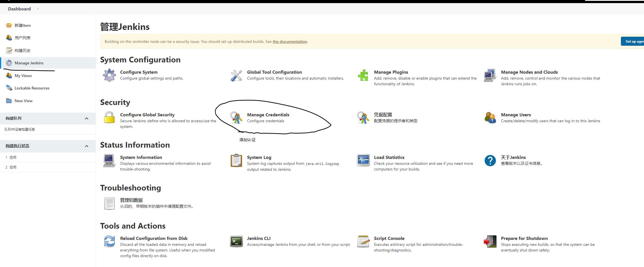Click executor 1 空闲 row

click(48, 157)
